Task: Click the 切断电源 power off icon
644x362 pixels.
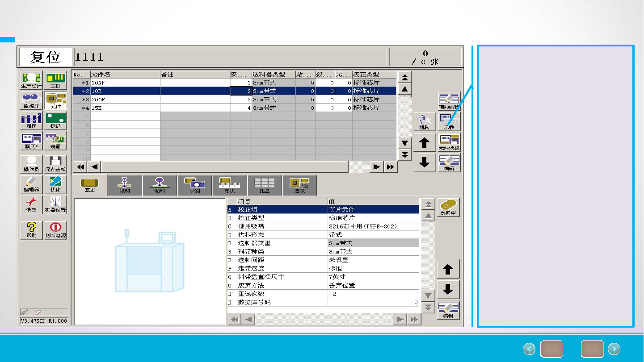Action: coord(56,230)
